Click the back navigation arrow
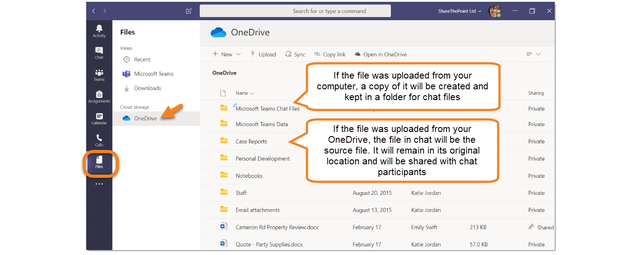 (x=94, y=11)
